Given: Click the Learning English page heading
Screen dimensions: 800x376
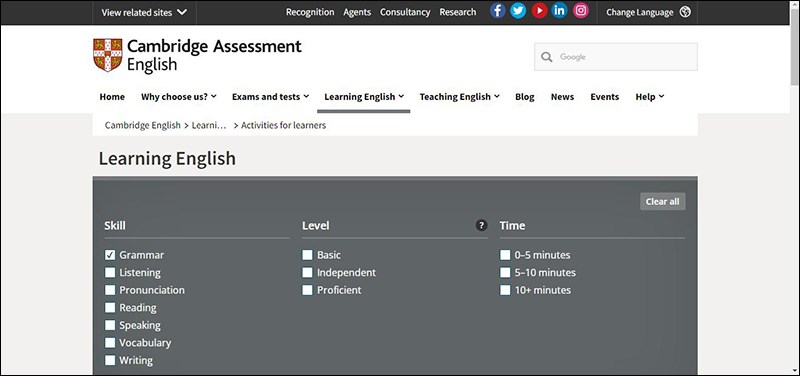Looking at the screenshot, I should pyautogui.click(x=167, y=158).
